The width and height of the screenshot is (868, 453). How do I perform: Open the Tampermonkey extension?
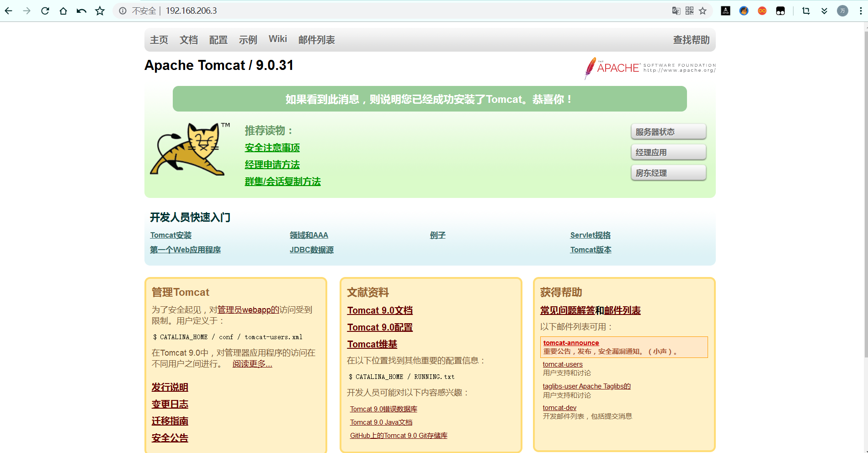[780, 11]
